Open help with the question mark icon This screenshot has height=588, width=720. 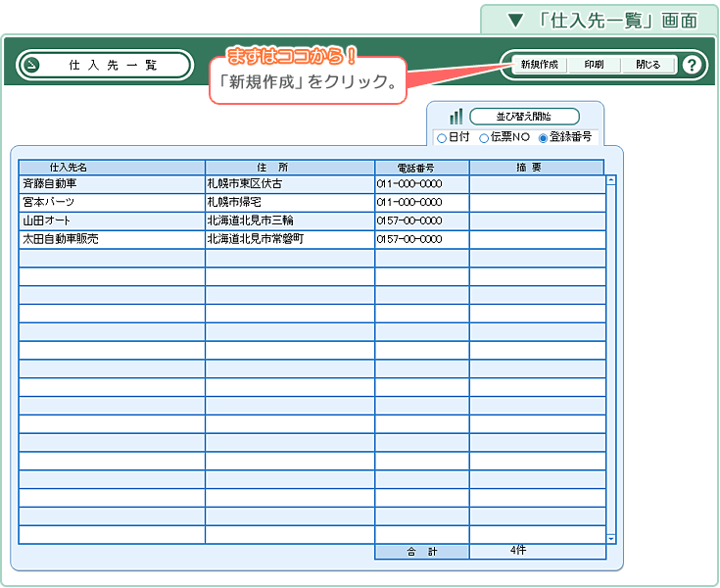692,65
